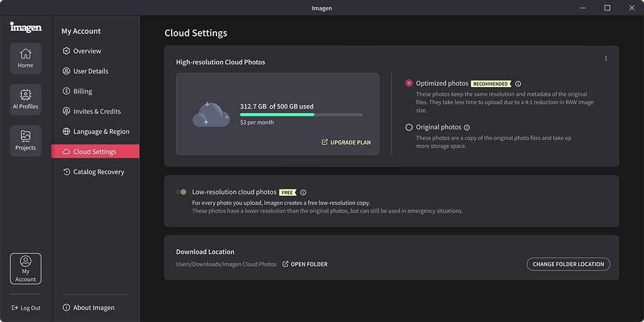The height and width of the screenshot is (322, 644).
Task: Select the Optimized photos radio button
Action: click(408, 83)
